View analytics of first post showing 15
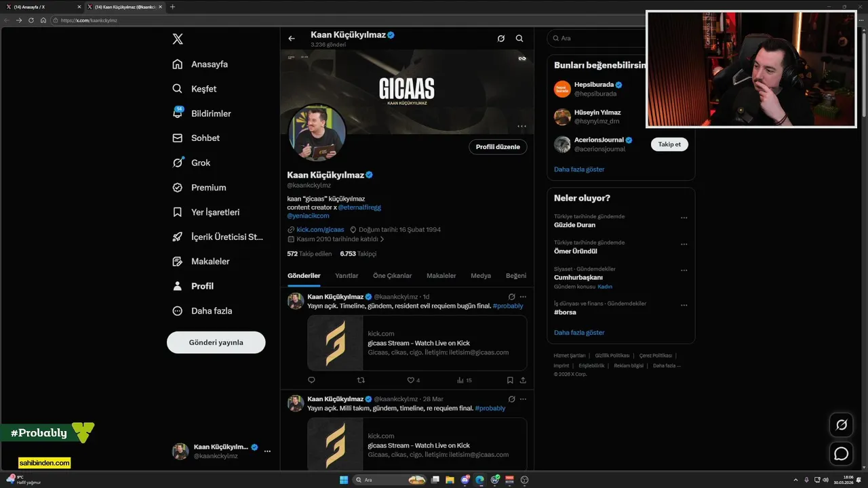The width and height of the screenshot is (868, 488). point(465,380)
